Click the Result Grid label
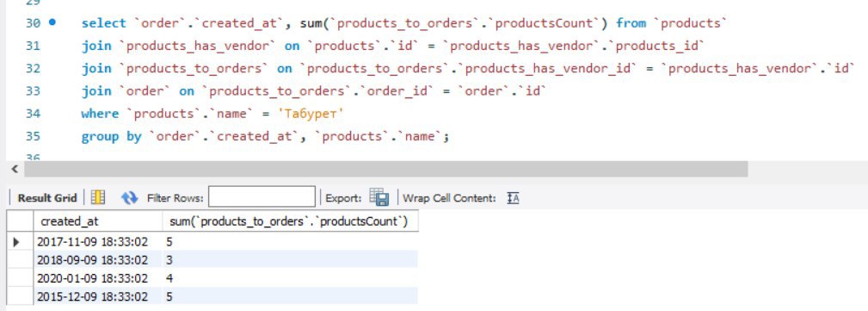The width and height of the screenshot is (868, 311). (x=47, y=198)
